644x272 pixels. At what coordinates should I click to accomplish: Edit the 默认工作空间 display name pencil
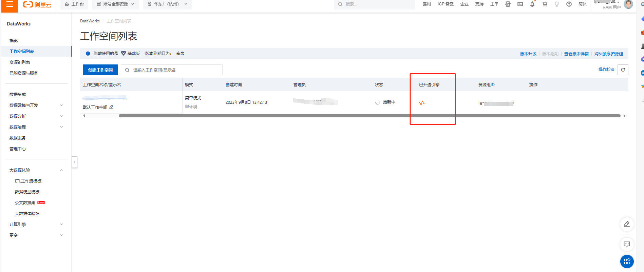(x=111, y=107)
